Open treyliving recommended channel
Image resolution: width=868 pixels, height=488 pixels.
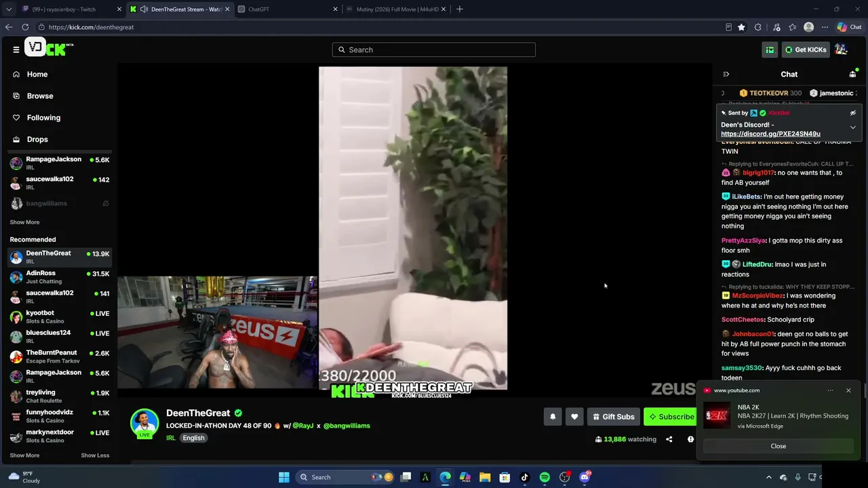(60, 396)
